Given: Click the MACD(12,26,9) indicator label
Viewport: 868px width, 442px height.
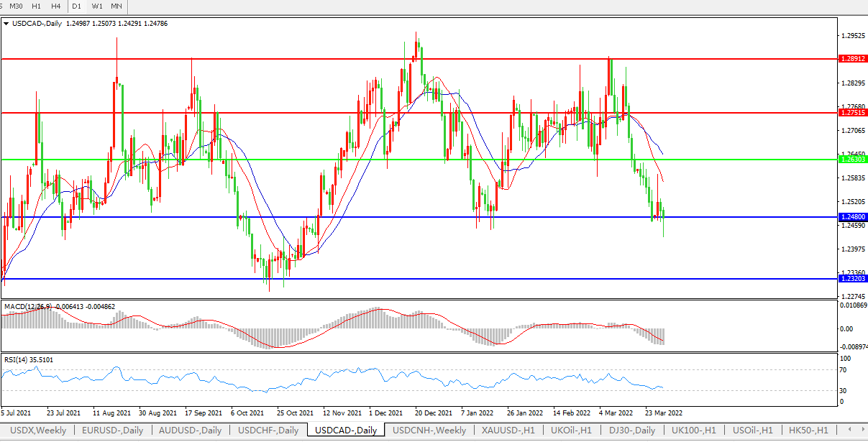Looking at the screenshot, I should (28, 307).
